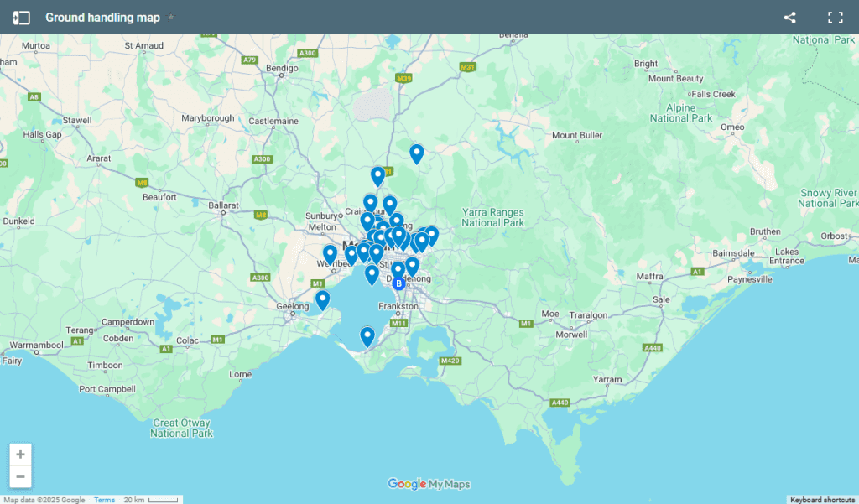Select the pin near Werribee
Viewport: 859px width, 504px height.
click(x=330, y=253)
